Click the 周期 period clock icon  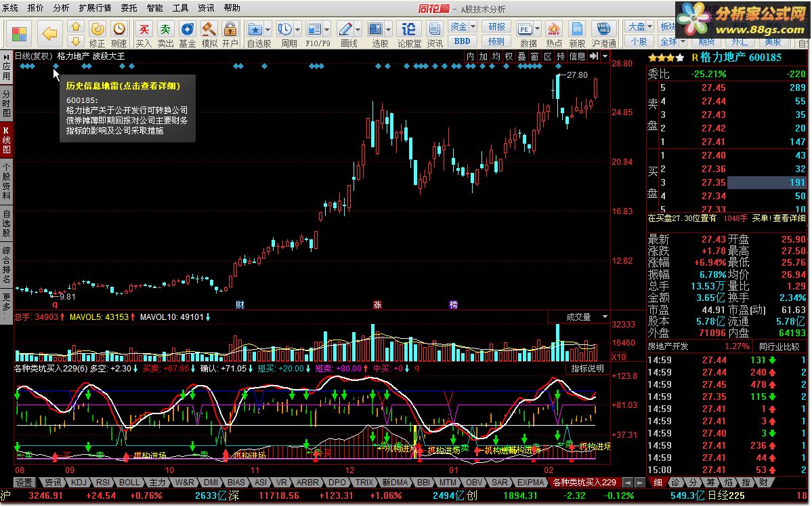tap(284, 29)
